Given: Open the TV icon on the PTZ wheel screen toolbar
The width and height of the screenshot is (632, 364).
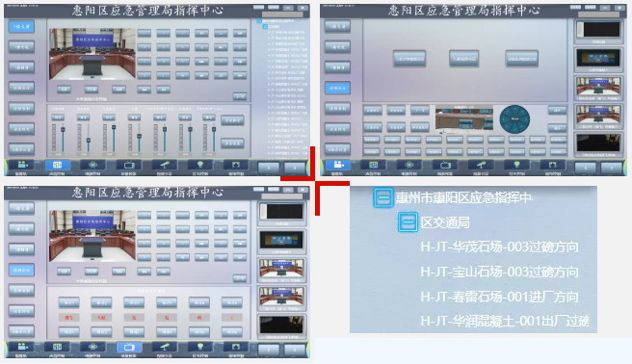Looking at the screenshot, I should tap(445, 165).
